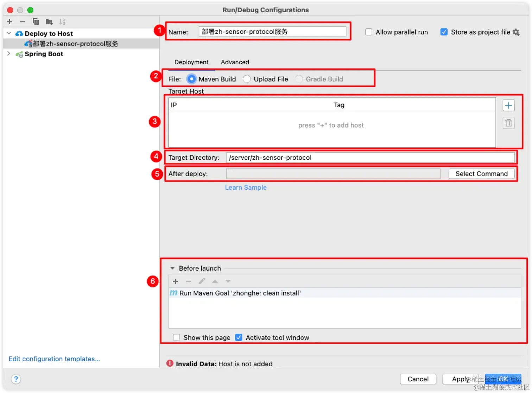Copy the selected configuration
Image resolution: width=532 pixels, height=393 pixels.
[36, 22]
